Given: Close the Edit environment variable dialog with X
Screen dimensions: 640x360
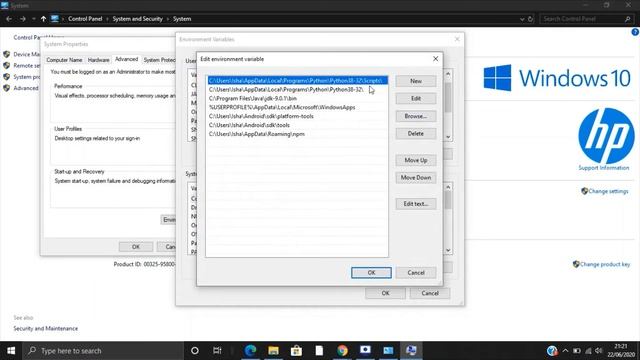Looking at the screenshot, I should (x=435, y=59).
